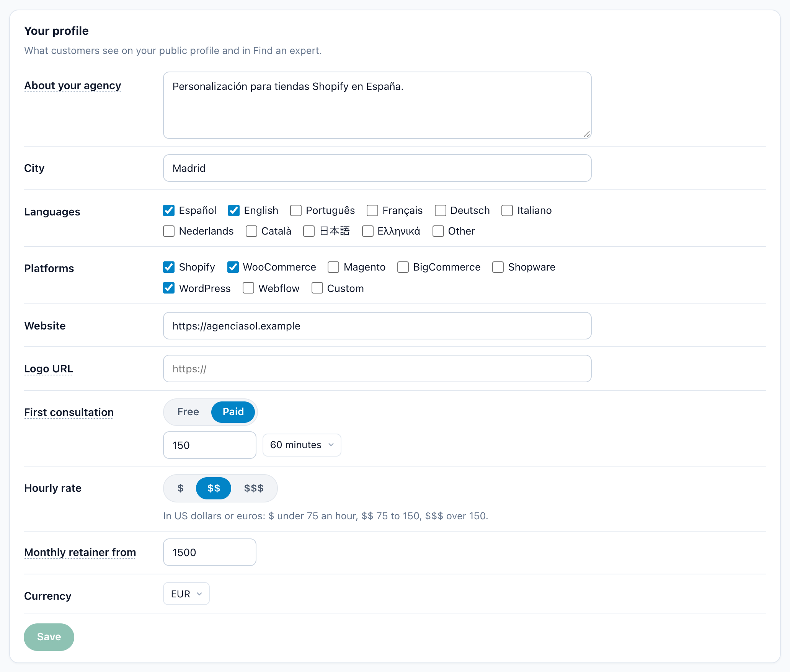The image size is (790, 672).
Task: Uncheck the WooCommerce platform
Action: (x=233, y=267)
